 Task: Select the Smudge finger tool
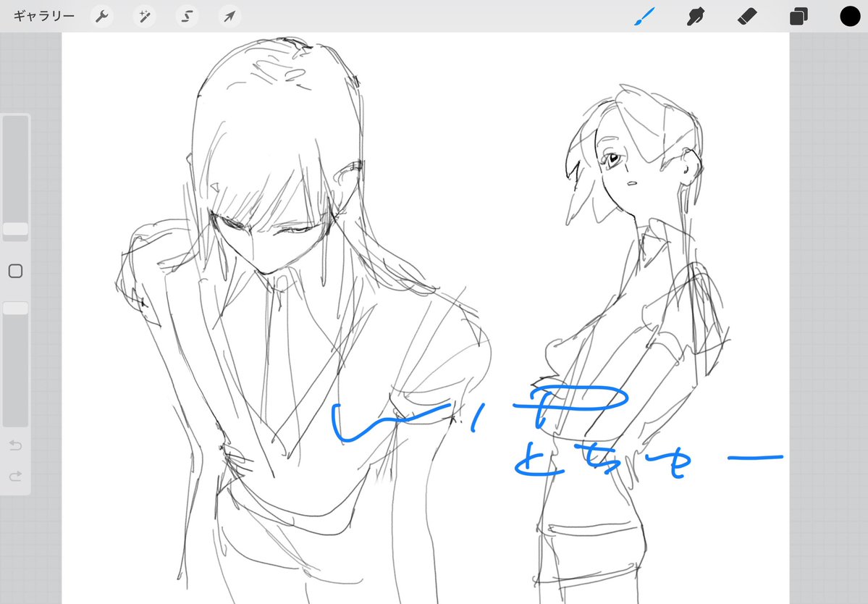pyautogui.click(x=695, y=17)
